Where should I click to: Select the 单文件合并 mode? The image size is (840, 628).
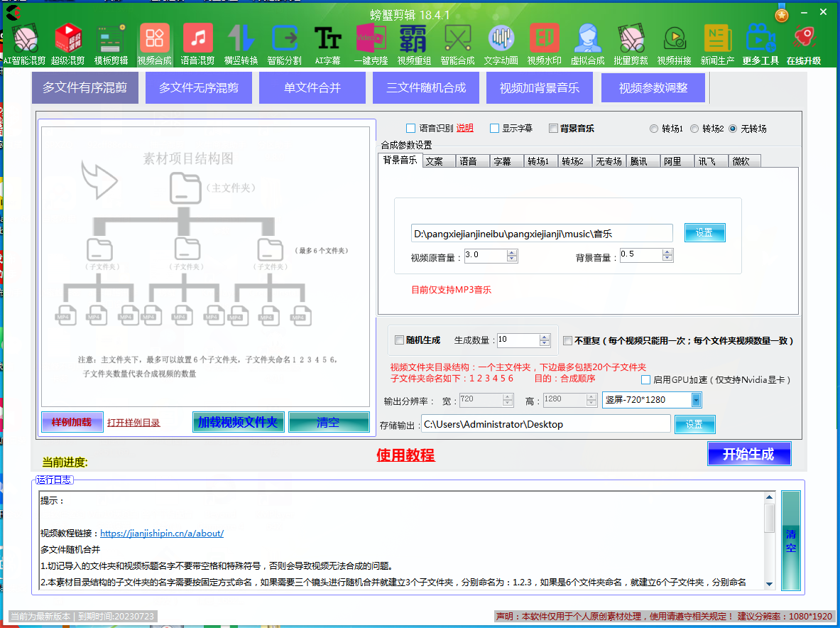(x=312, y=88)
